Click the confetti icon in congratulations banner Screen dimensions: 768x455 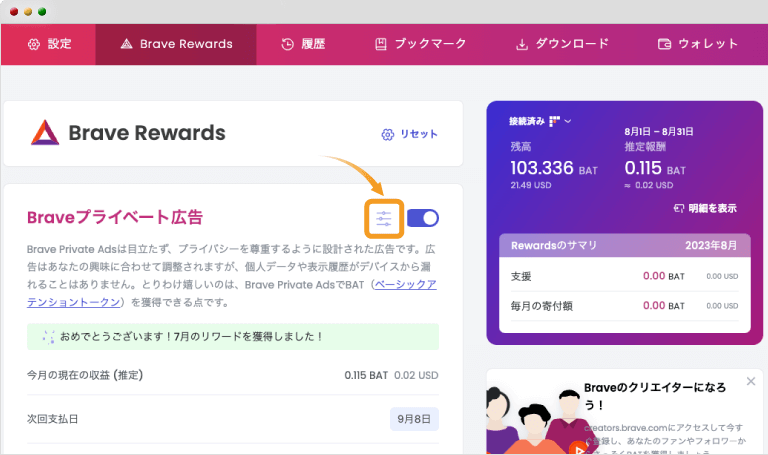48,337
